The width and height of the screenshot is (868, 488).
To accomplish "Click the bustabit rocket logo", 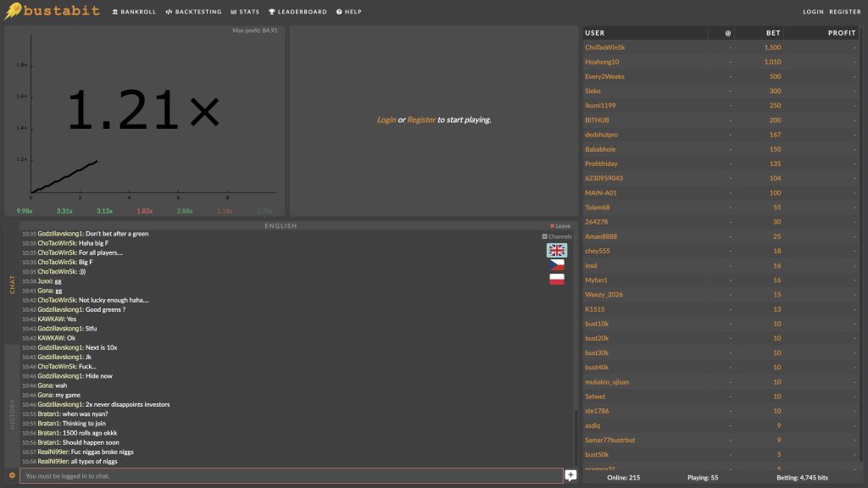I will [52, 10].
